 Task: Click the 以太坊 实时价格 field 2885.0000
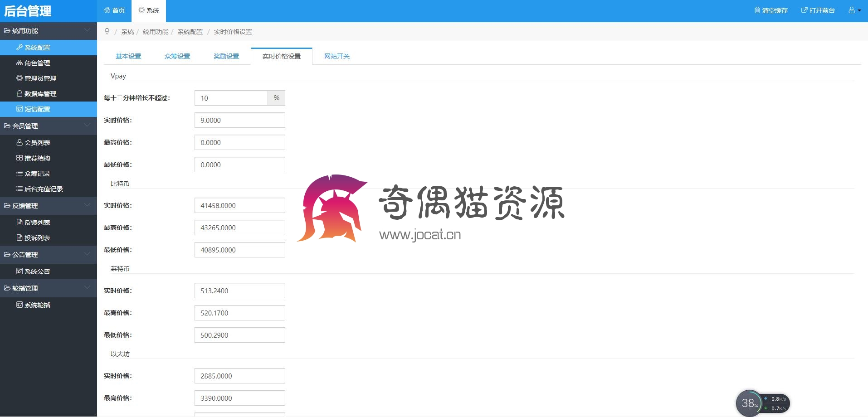coord(240,376)
